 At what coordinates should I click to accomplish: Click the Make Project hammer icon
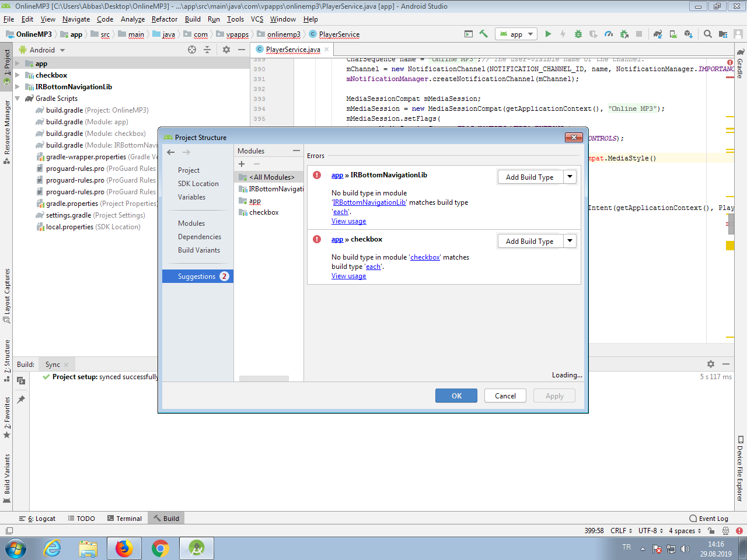click(x=483, y=34)
